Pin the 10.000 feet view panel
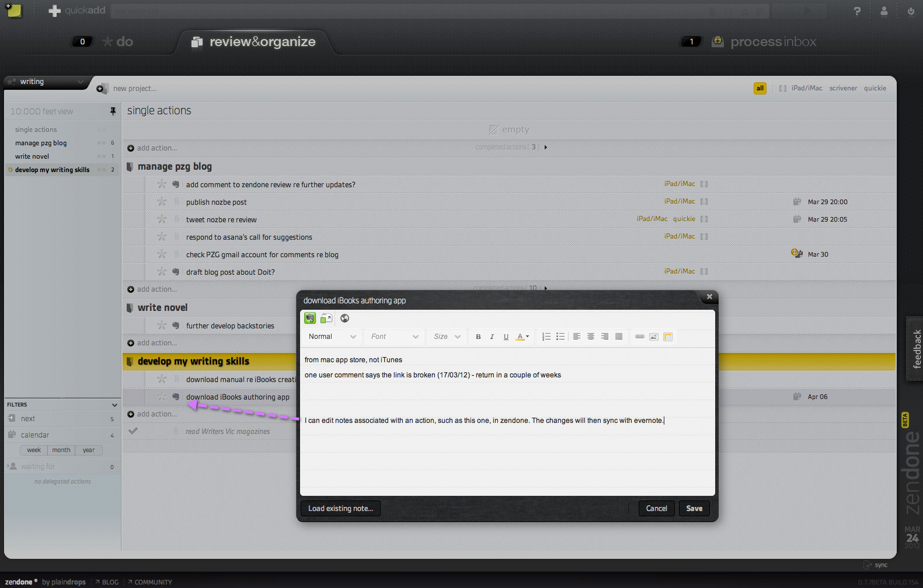This screenshot has width=923, height=588. (113, 111)
